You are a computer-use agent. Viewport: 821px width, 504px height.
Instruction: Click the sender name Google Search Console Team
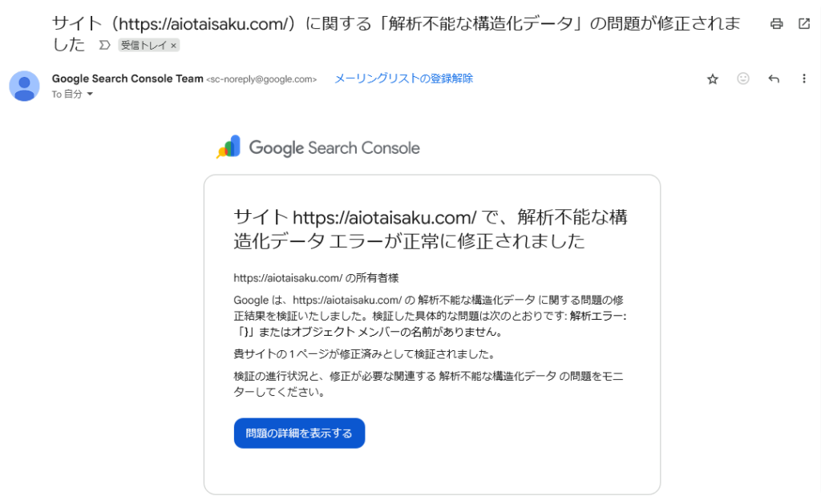[x=127, y=79]
